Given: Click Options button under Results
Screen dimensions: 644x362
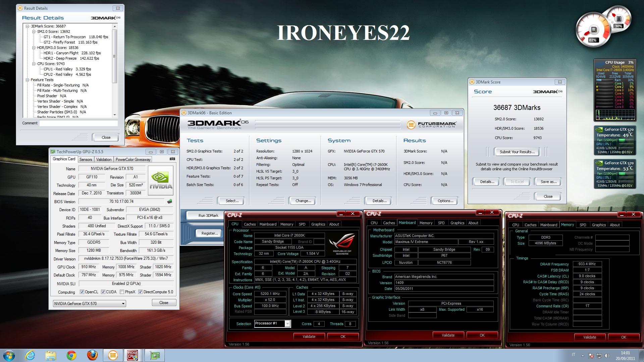Looking at the screenshot, I should coord(445,201).
